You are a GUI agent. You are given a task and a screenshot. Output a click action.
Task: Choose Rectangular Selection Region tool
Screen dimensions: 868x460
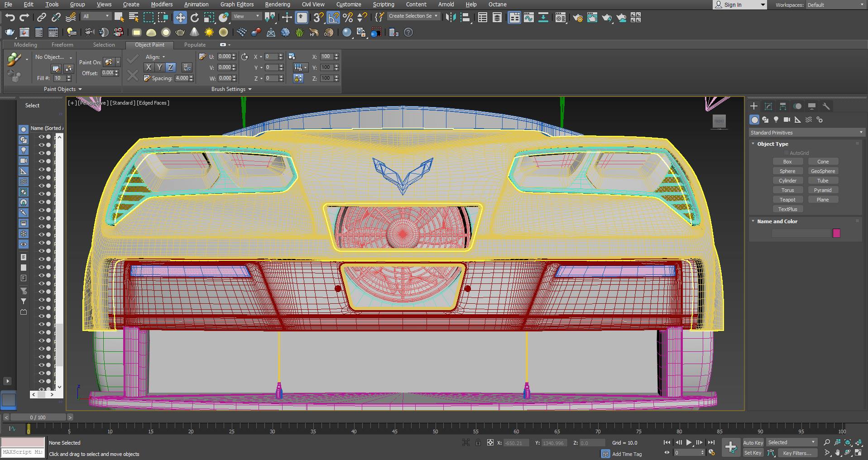(x=149, y=18)
